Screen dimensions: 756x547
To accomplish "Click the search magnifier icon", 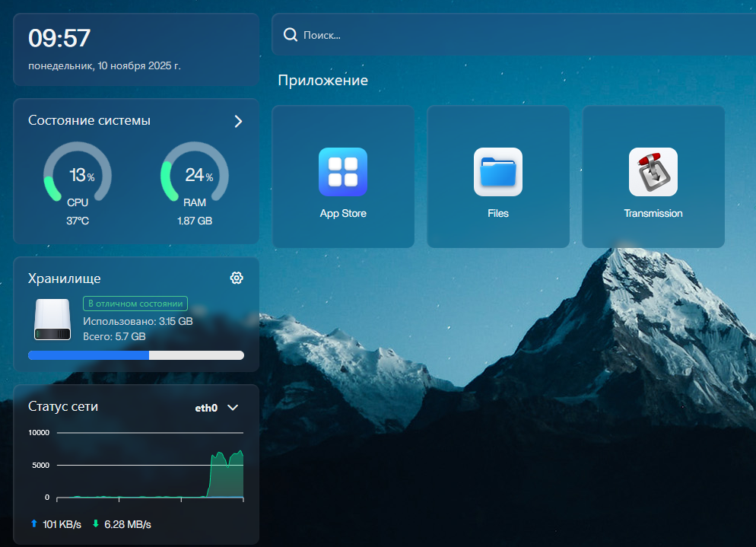I will (x=291, y=35).
